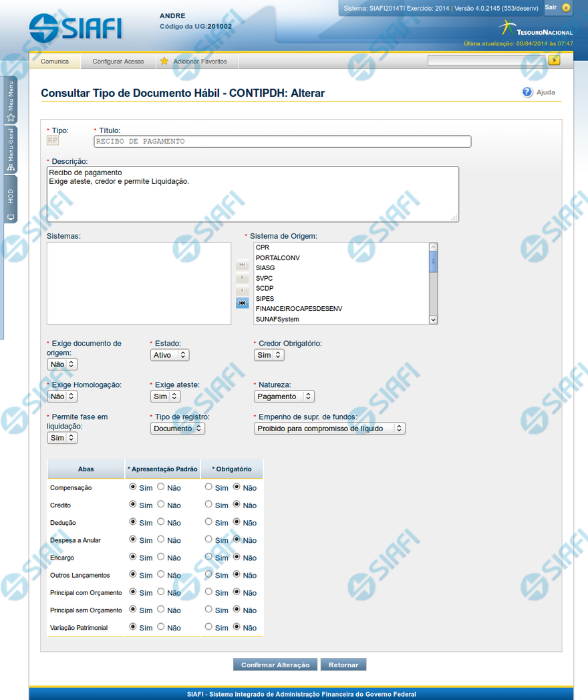
Task: Click the yellow search go arrow
Action: tap(554, 61)
